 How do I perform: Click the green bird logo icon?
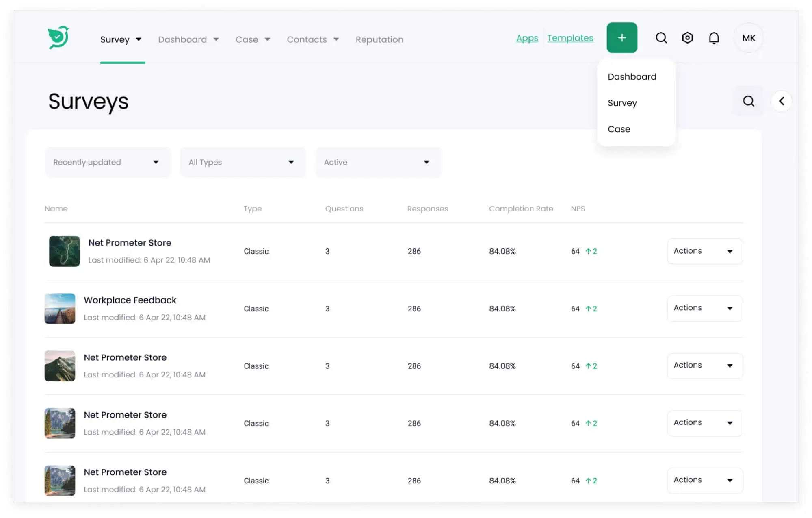pyautogui.click(x=58, y=37)
